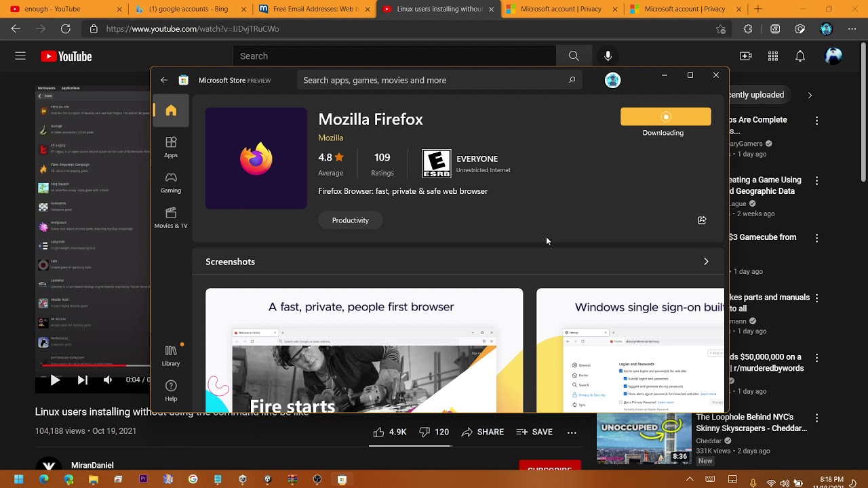Open the MiranDaniel channel name
This screenshot has width=868, height=488.
[92, 466]
